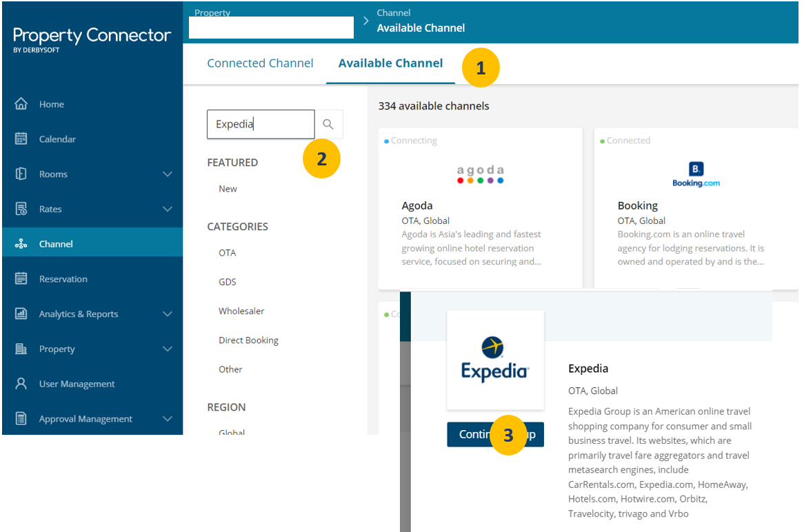Click the search magnifier icon
Viewport: 804px width, 532px height.
click(328, 124)
